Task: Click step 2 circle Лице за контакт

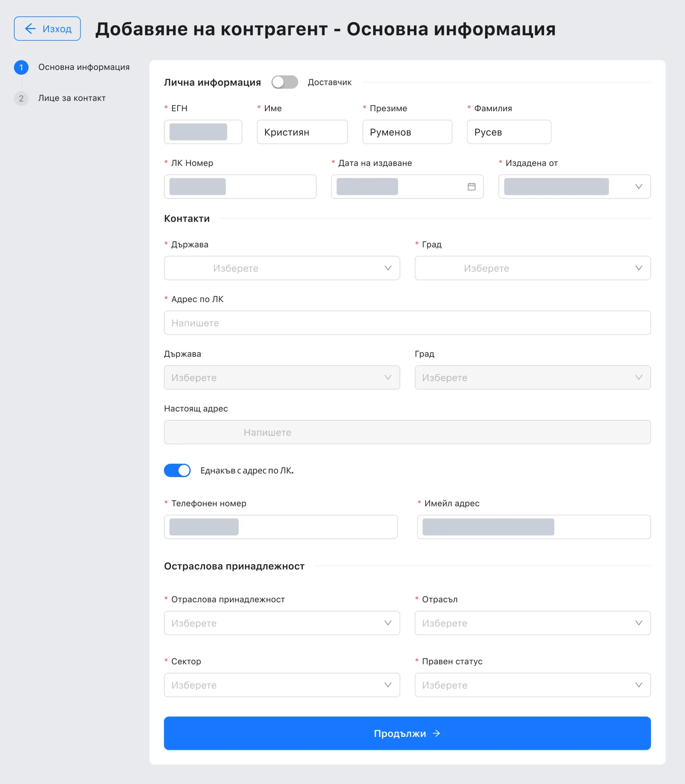Action: click(21, 98)
